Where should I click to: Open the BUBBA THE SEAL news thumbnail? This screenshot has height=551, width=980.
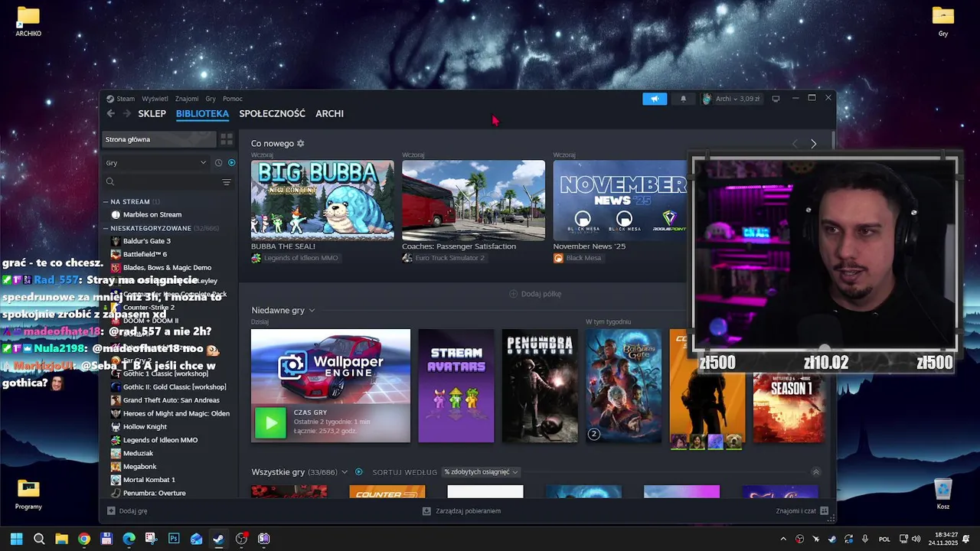[322, 200]
